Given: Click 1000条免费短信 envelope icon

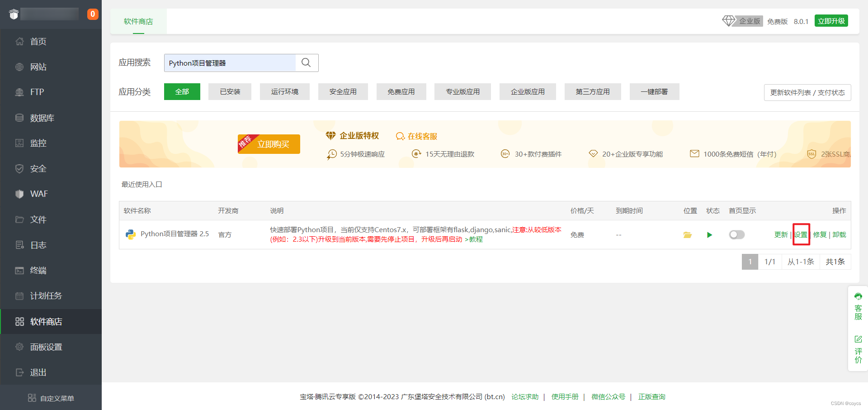Looking at the screenshot, I should [x=694, y=153].
